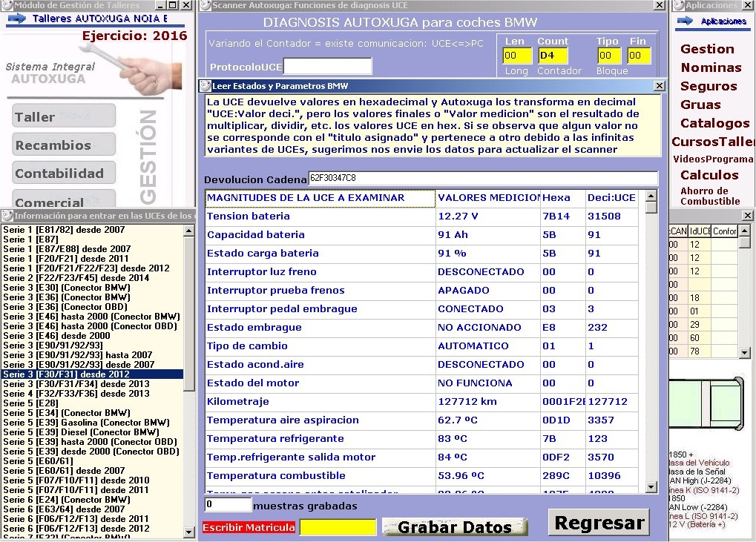This screenshot has height=542, width=756.
Task: Maximize the Módulo de Gestión de Talleres window
Action: tap(173, 5)
